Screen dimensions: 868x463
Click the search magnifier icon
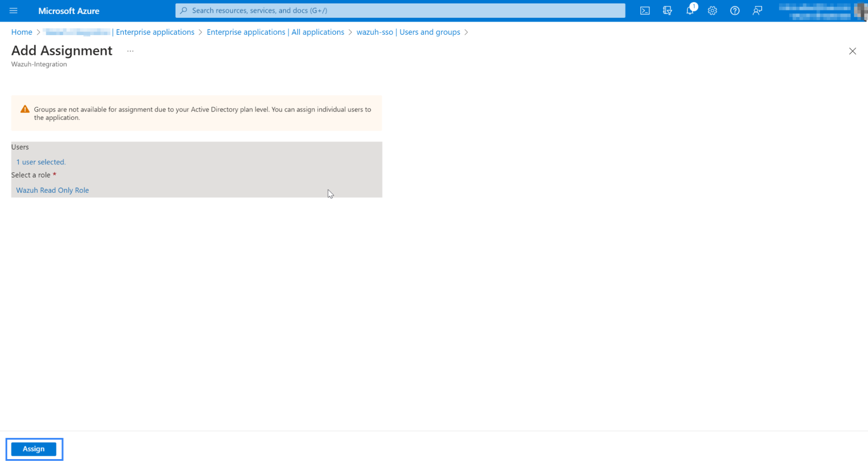pos(184,10)
